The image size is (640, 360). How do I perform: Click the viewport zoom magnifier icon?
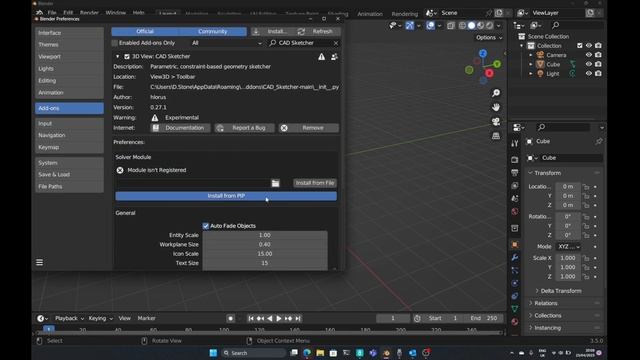click(x=496, y=93)
